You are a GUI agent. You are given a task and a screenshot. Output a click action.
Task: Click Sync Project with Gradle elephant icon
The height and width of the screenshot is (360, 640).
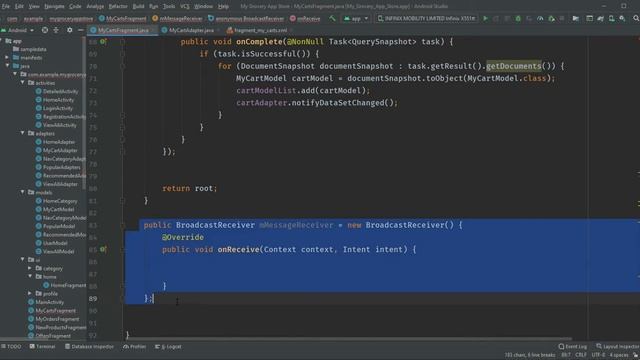(x=600, y=18)
